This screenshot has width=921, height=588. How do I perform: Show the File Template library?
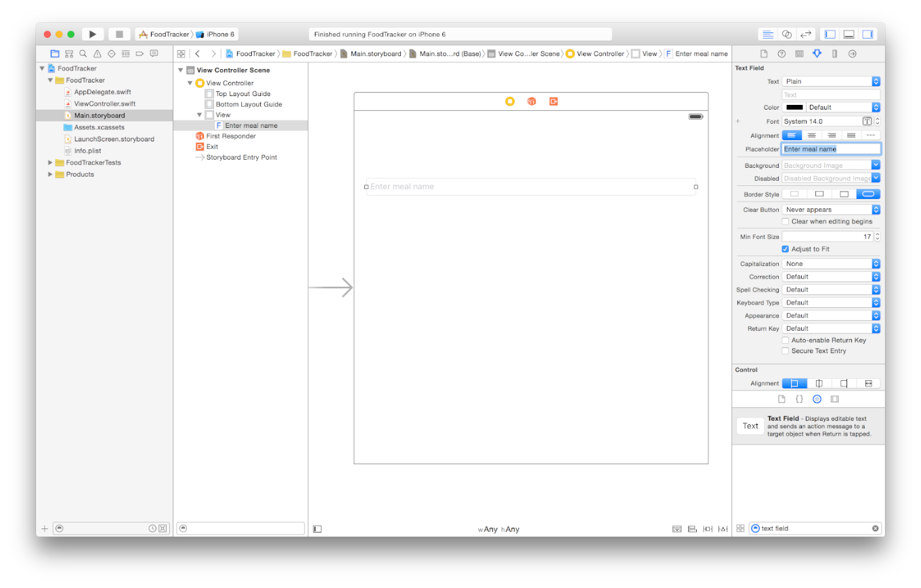click(x=781, y=399)
